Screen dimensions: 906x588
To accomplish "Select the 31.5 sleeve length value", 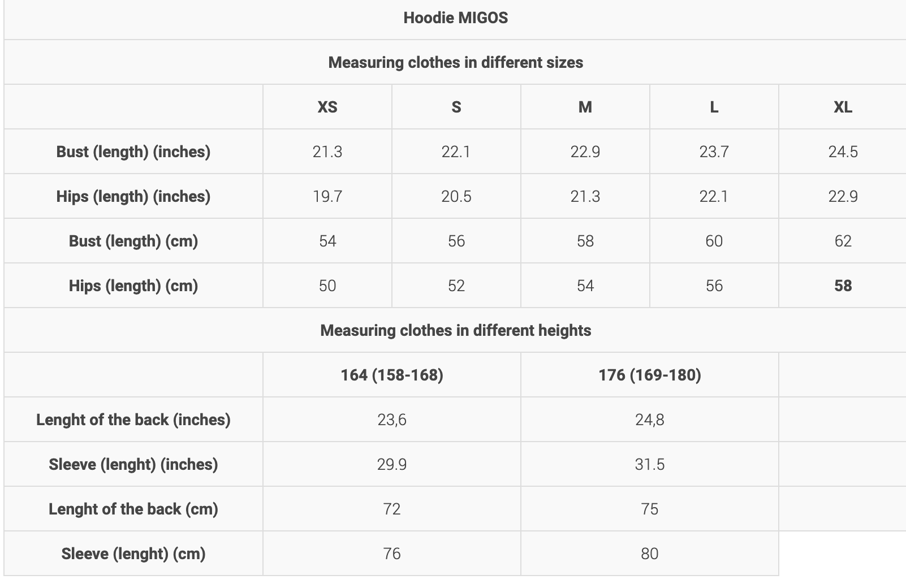I will click(x=650, y=464).
